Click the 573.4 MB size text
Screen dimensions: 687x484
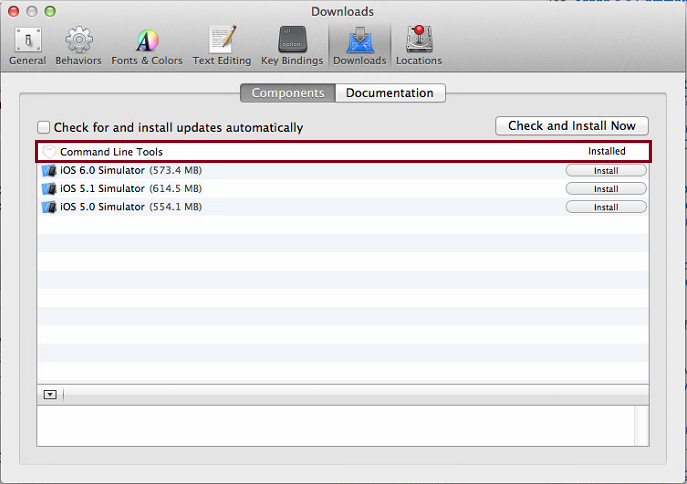tap(176, 170)
